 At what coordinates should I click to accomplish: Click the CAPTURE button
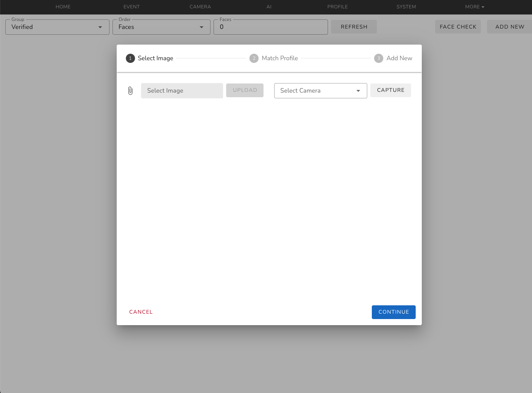pyautogui.click(x=391, y=90)
